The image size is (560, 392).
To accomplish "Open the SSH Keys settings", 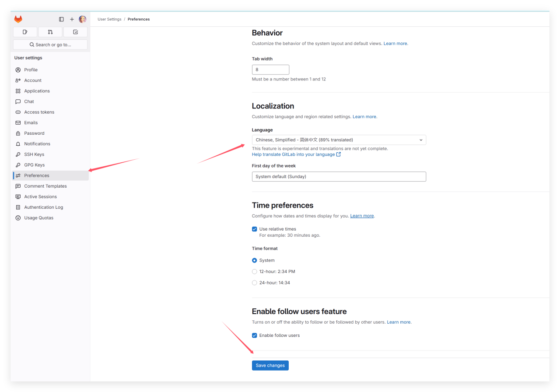I will [51, 154].
